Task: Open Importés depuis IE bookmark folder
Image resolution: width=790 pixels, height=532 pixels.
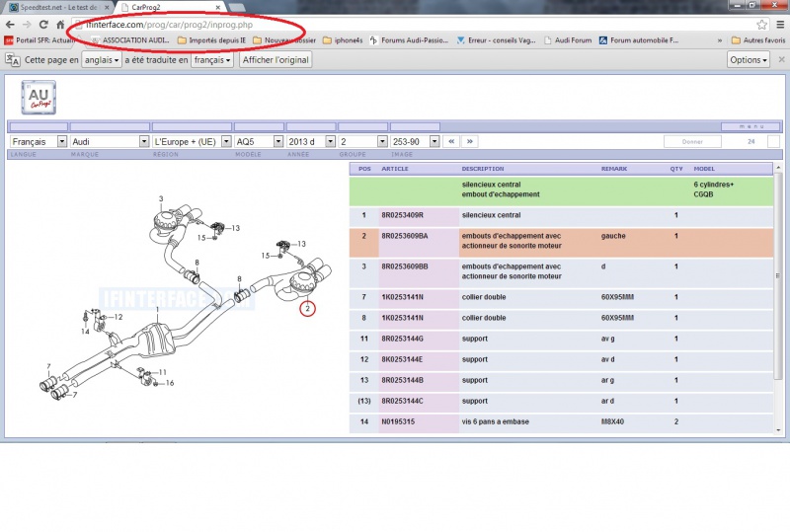Action: point(211,40)
